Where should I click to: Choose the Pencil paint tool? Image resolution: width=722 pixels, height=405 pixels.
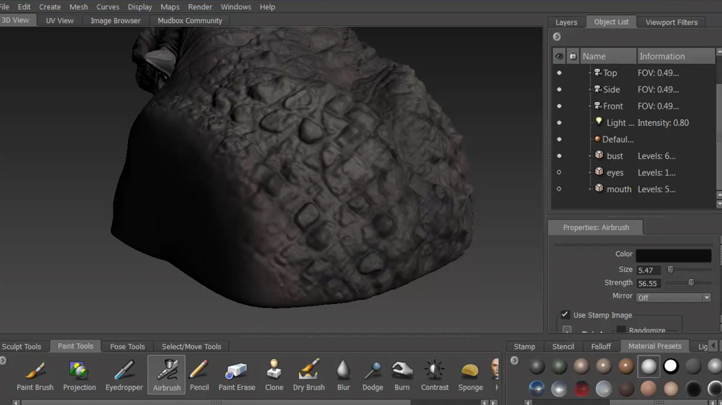tap(199, 375)
